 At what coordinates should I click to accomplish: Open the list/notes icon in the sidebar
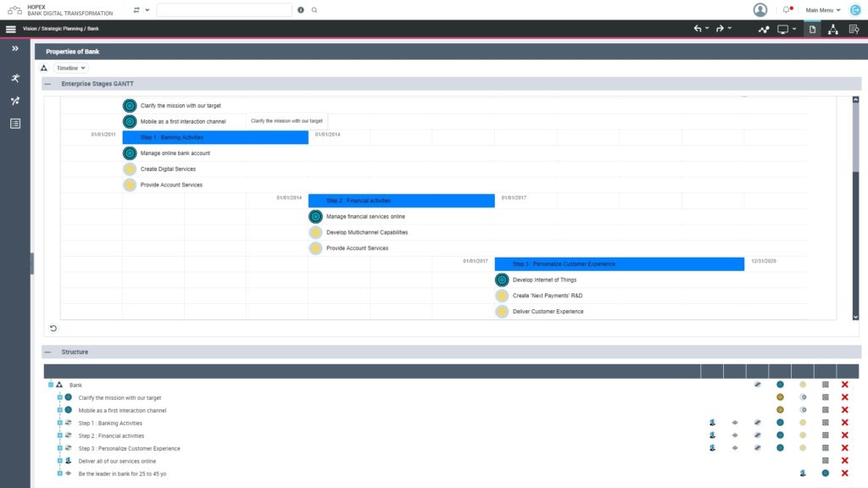click(14, 123)
